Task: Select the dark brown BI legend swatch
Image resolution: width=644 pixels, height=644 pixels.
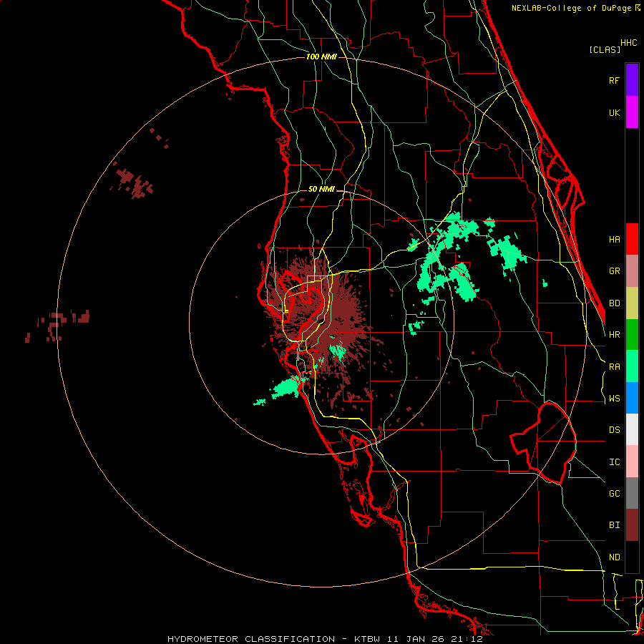Action: [x=632, y=525]
